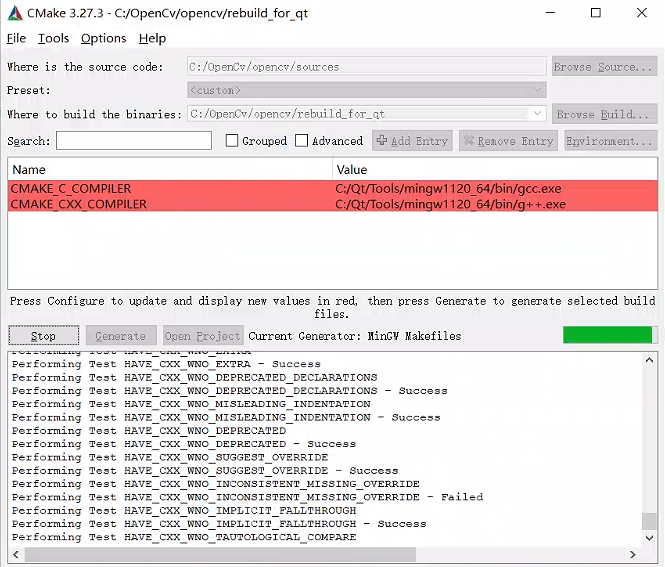Image resolution: width=665 pixels, height=567 pixels.
Task: Click the INCONSISTENT_MISSING_OVERRIDE - Failed log line
Action: (x=247, y=497)
